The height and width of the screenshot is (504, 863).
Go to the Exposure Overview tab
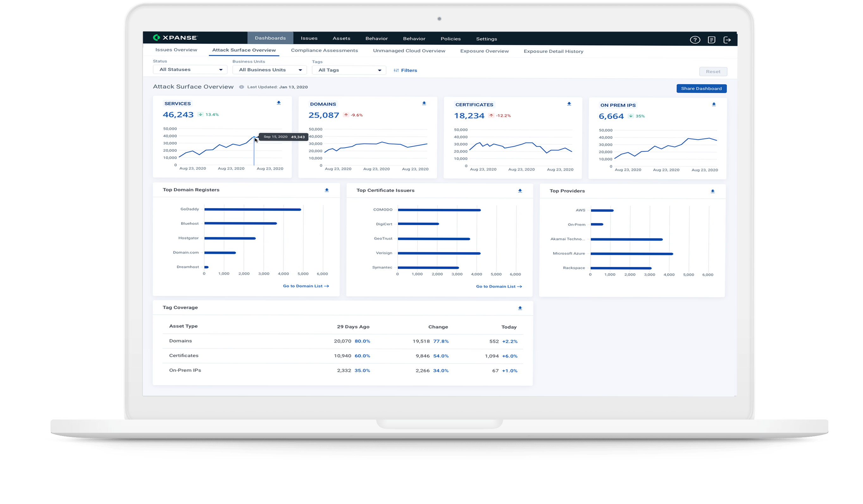tap(484, 51)
